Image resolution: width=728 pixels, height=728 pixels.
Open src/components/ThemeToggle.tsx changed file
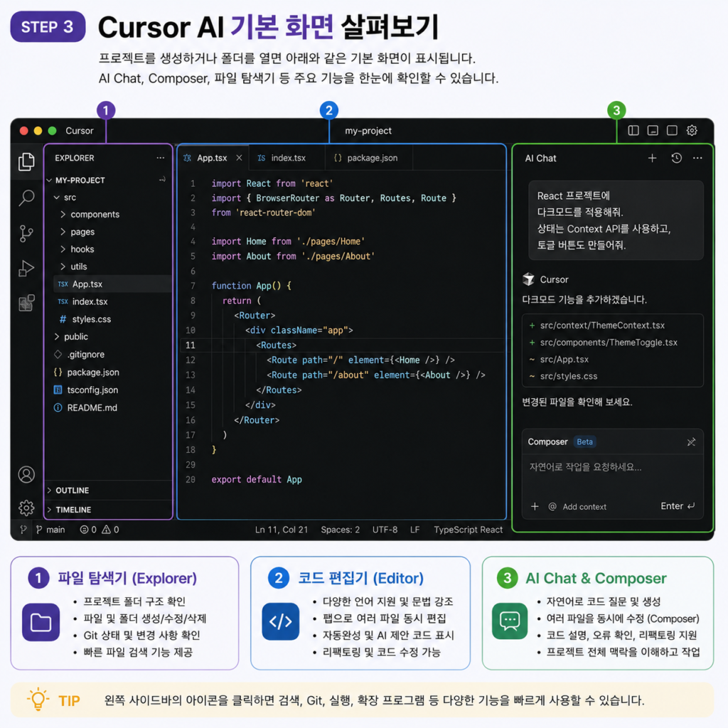click(x=609, y=343)
